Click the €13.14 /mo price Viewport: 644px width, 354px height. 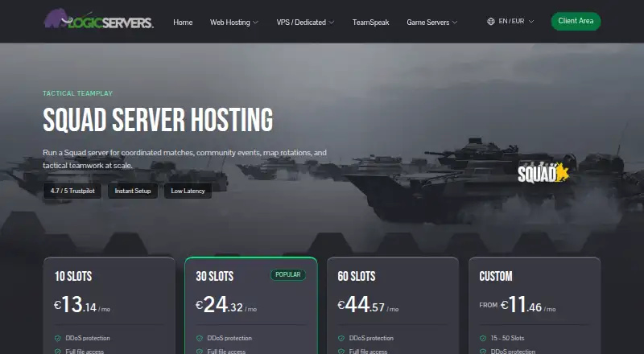click(82, 305)
